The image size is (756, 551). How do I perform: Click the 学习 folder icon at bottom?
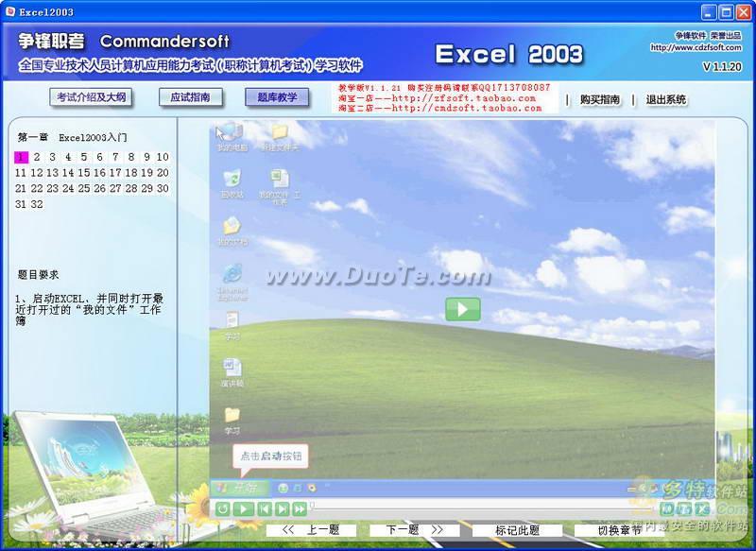(x=232, y=421)
